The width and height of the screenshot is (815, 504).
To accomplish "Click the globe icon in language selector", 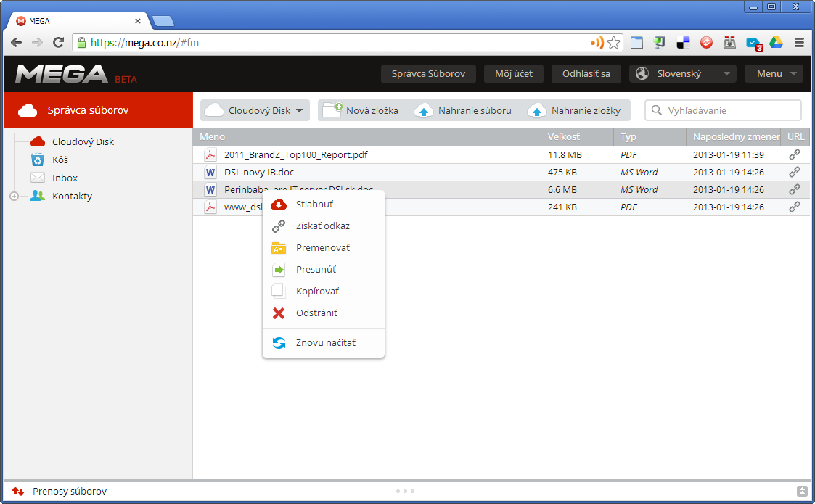I will point(642,74).
